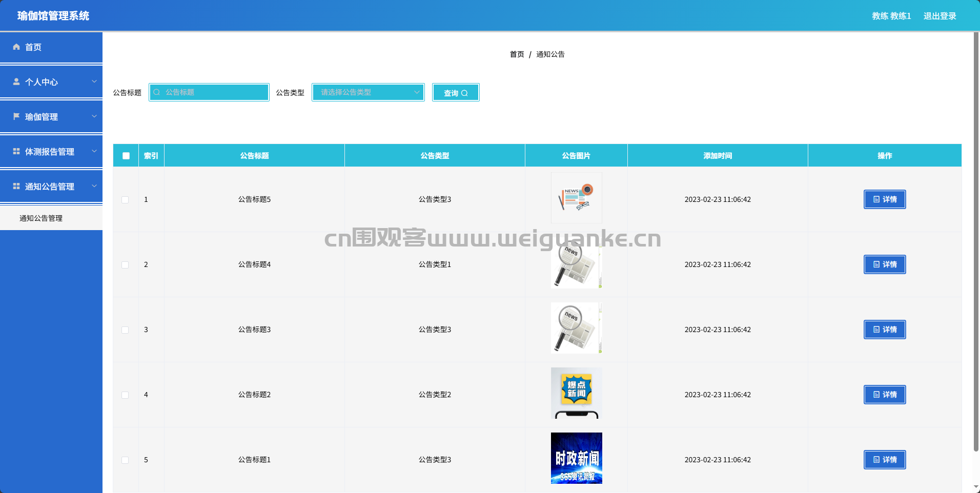
Task: Click detail icon in row 公告标题2
Action: coord(876,395)
